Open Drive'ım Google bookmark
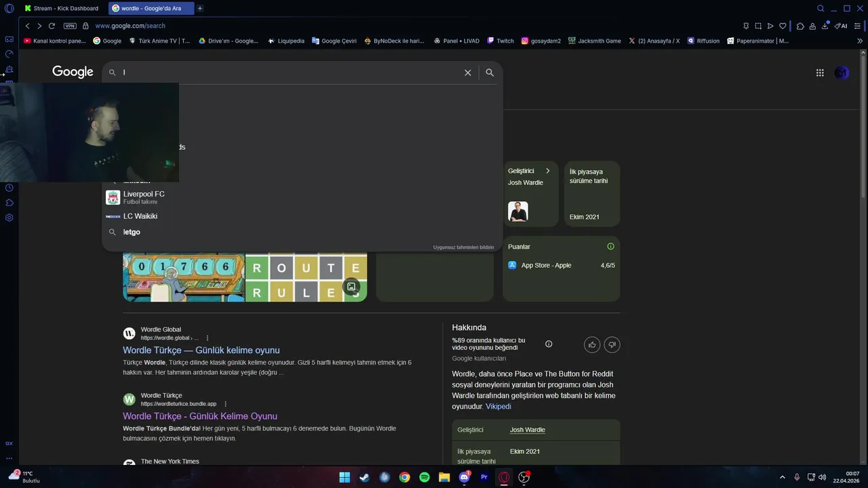Viewport: 868px width, 488px height. pyautogui.click(x=228, y=41)
